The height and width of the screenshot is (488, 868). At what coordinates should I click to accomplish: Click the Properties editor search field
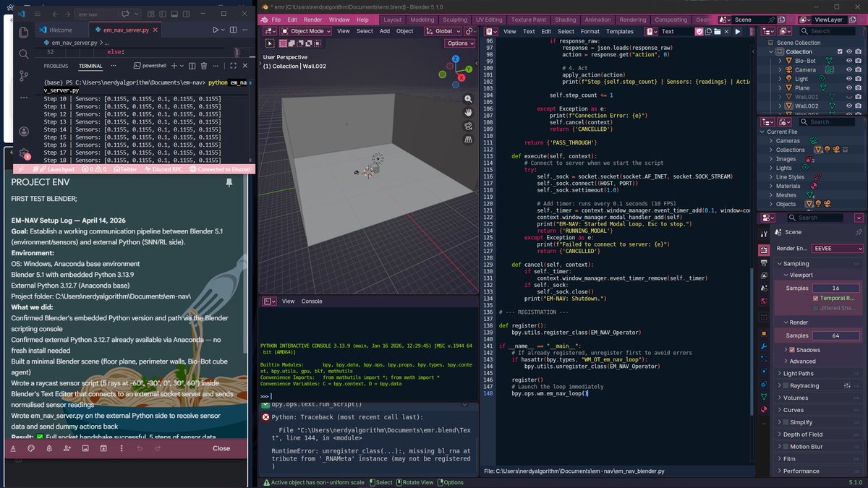coord(815,218)
